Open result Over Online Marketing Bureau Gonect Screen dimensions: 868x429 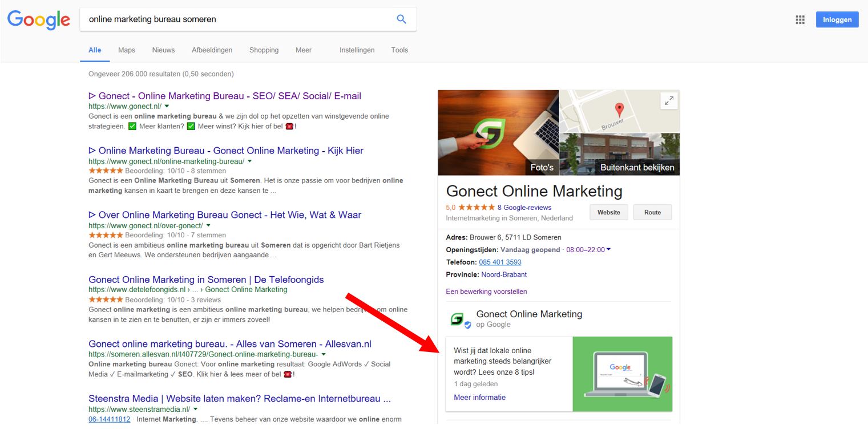[225, 215]
